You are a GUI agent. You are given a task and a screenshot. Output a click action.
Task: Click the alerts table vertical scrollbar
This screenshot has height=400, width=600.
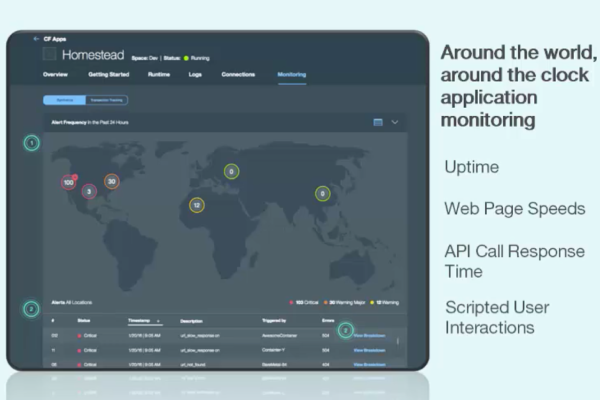(398, 341)
